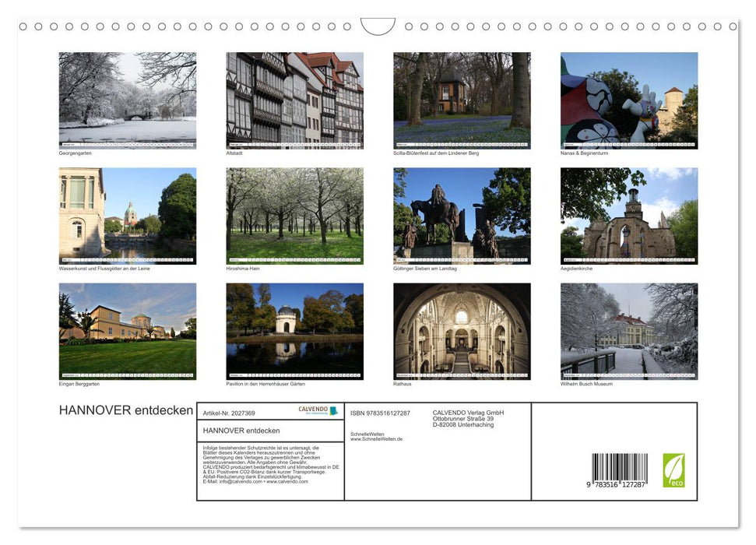Select the Wilhelm Busch Museum snow scene

coord(628,330)
